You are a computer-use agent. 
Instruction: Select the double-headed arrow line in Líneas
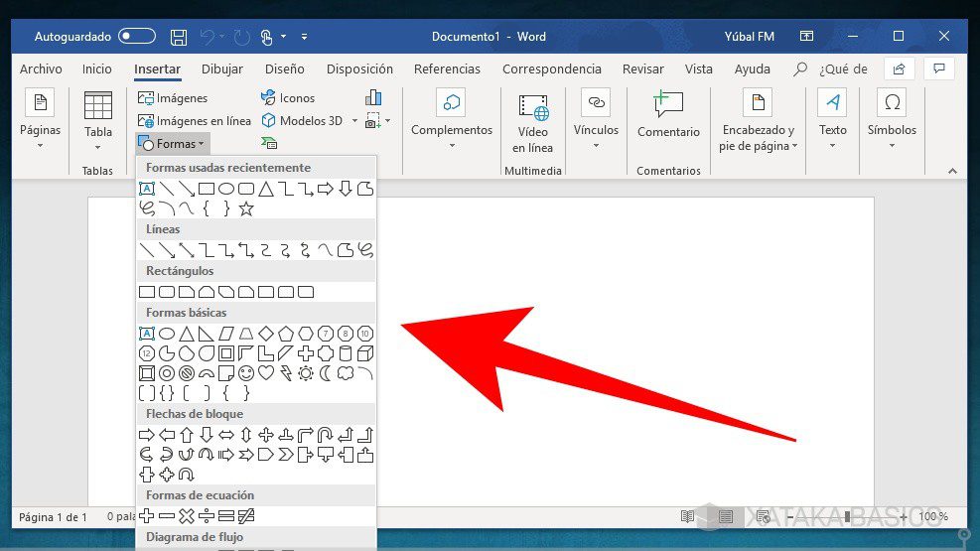(x=187, y=250)
